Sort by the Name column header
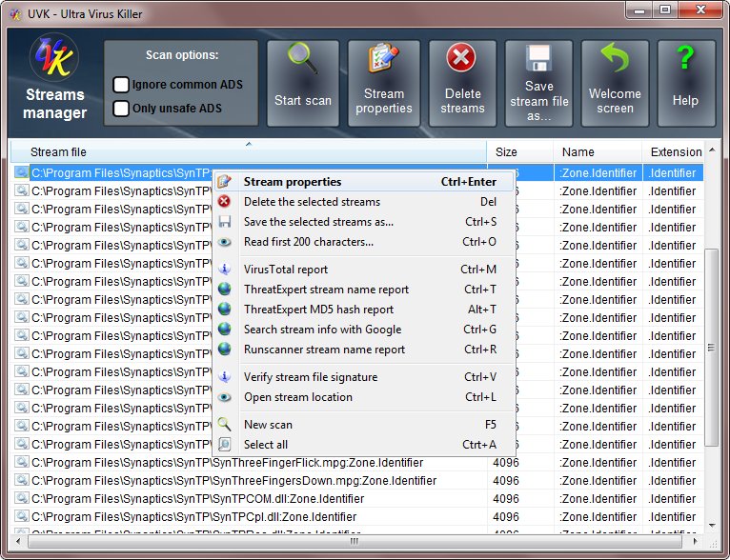The image size is (730, 560). pyautogui.click(x=598, y=151)
